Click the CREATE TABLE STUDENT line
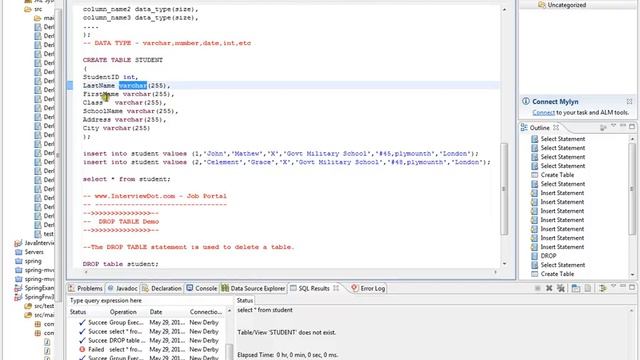 [122, 60]
